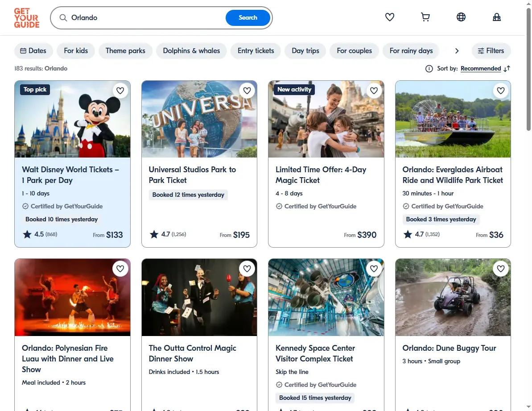
Task: Favorite the Dune Buggy Tour card
Action: tap(501, 269)
